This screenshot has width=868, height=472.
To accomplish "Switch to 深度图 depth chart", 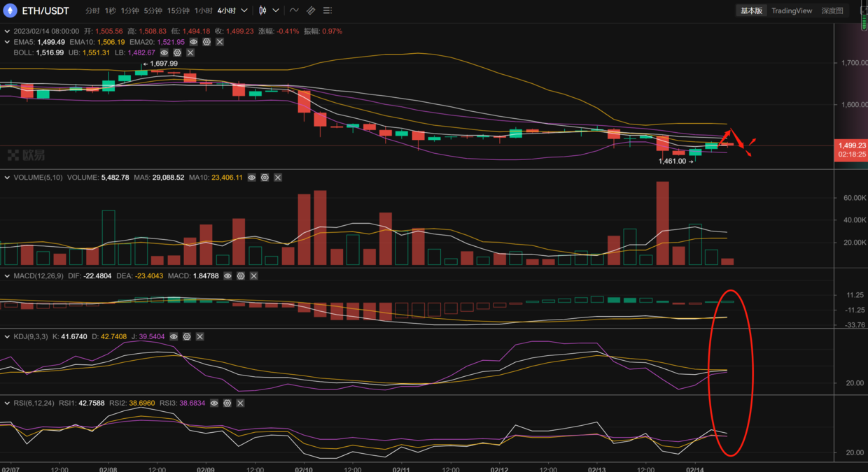I will coord(832,10).
